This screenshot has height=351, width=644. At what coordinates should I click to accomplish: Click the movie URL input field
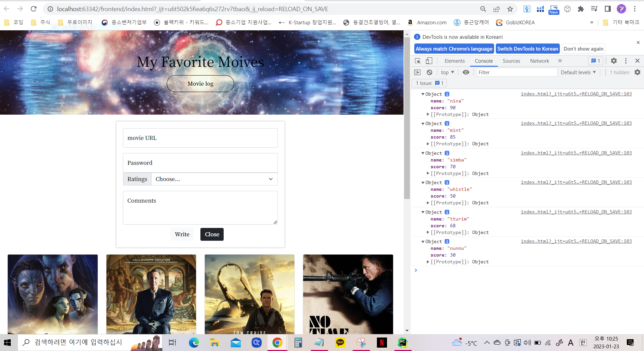click(200, 138)
